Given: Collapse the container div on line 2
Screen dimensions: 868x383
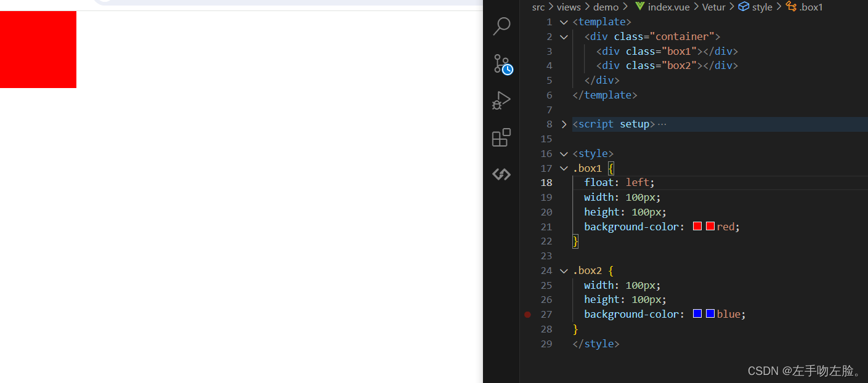Looking at the screenshot, I should 564,37.
